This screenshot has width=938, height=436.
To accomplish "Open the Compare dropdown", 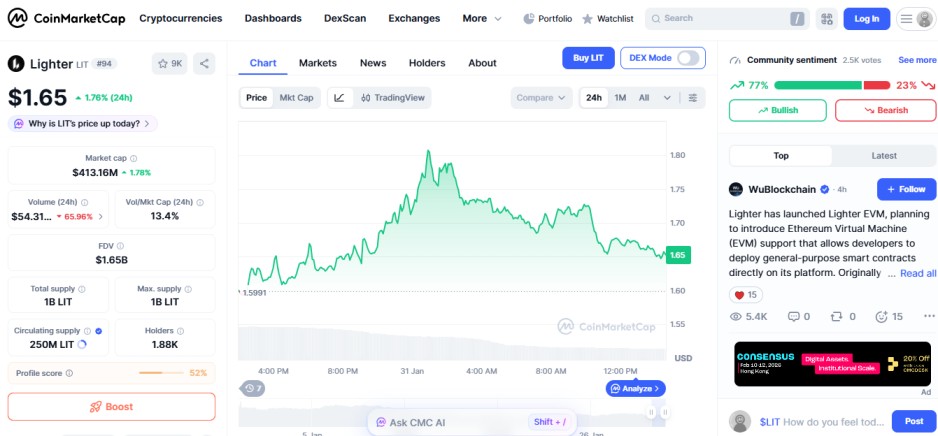I will 541,97.
